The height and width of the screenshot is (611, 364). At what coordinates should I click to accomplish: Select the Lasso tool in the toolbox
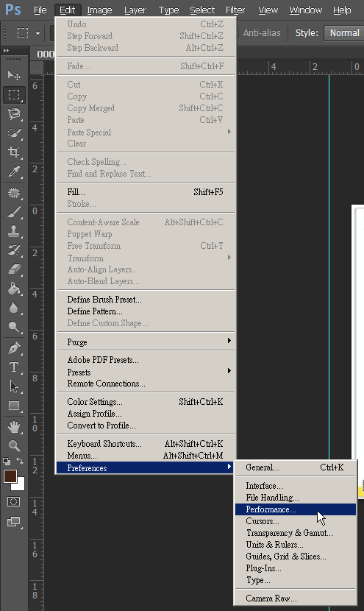coord(14,114)
